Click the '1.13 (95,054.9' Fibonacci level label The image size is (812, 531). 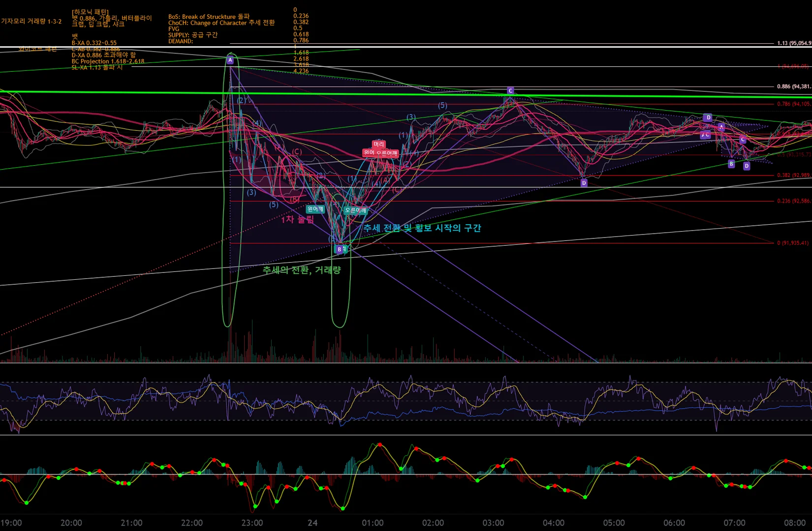coord(794,43)
